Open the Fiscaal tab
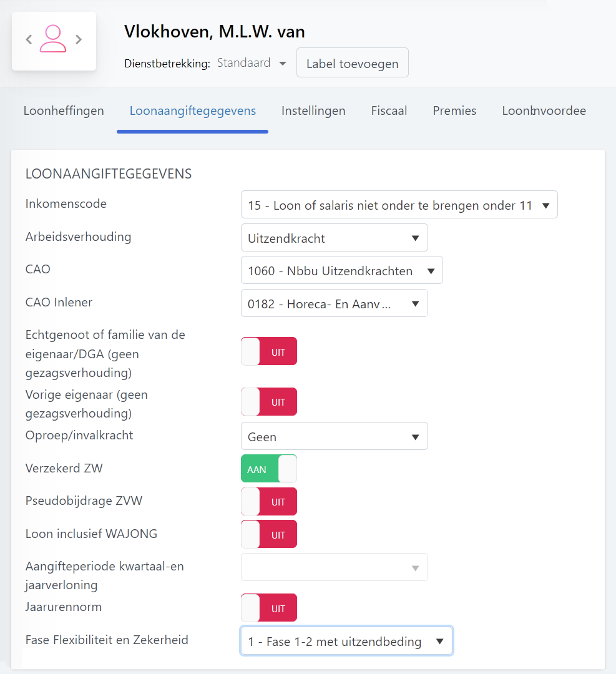Screen dimensions: 616x674 click(x=389, y=111)
